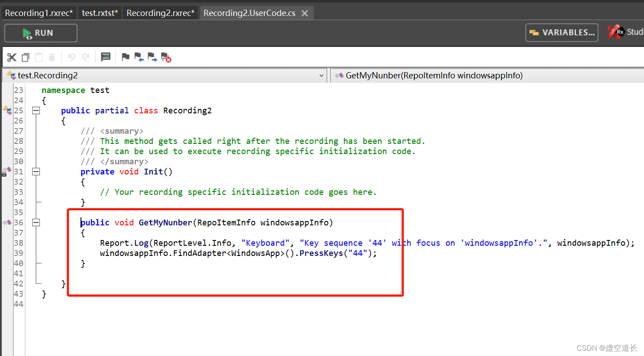Switch to the Recording2.rxrec tab

click(161, 13)
